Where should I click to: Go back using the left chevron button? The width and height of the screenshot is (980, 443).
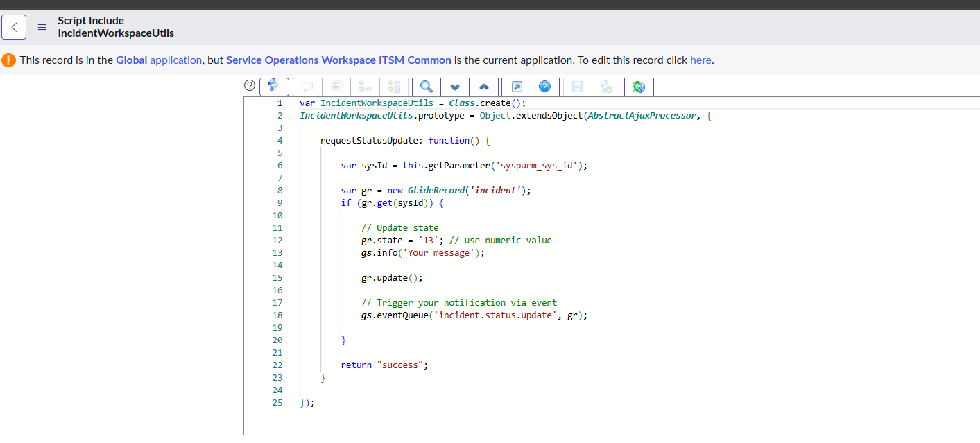[14, 27]
